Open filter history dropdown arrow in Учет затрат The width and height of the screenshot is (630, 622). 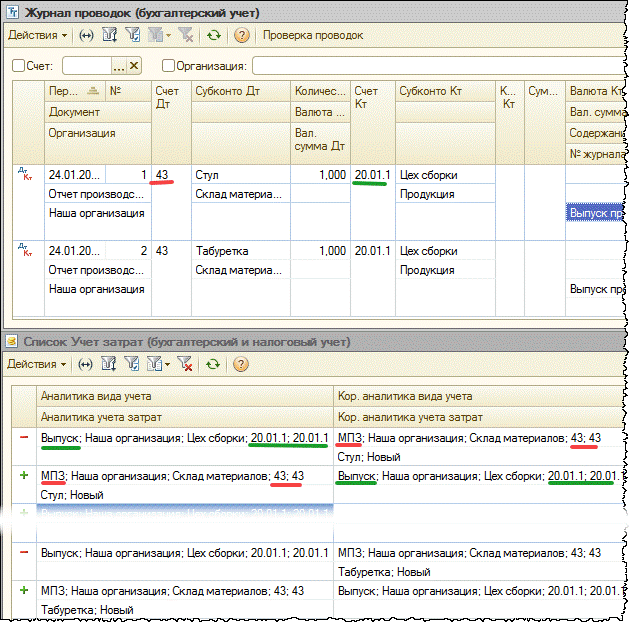click(x=168, y=364)
